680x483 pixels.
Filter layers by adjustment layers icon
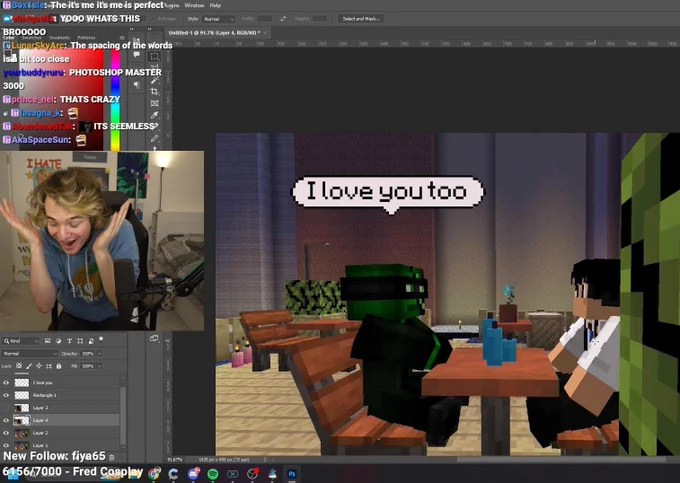59,341
